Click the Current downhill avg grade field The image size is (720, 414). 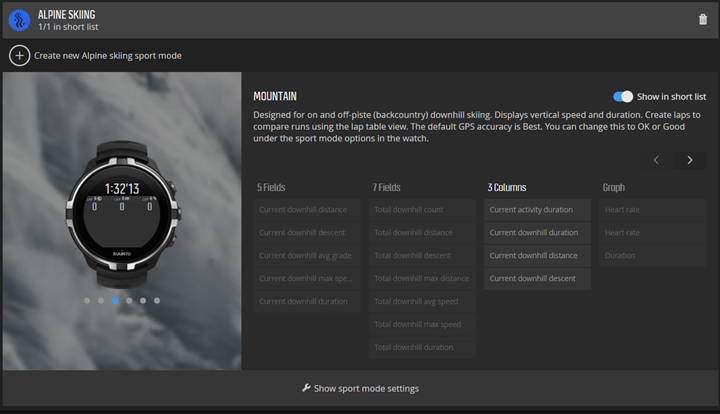(307, 256)
